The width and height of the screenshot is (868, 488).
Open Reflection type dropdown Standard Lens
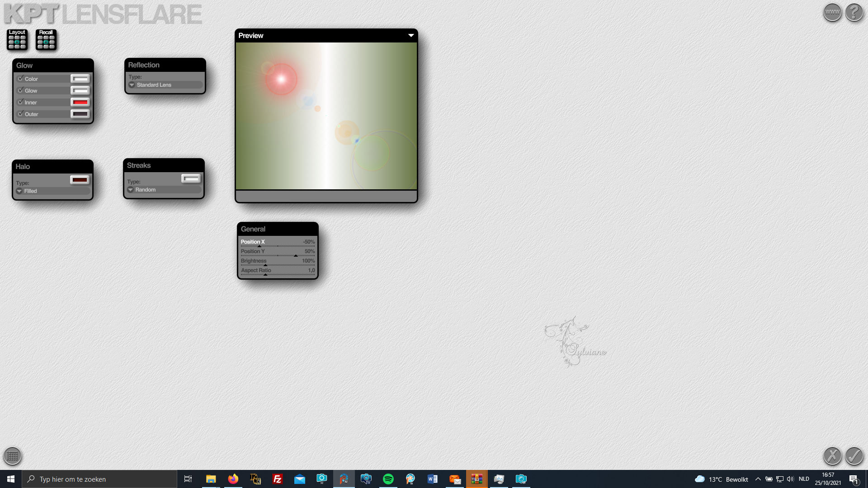tap(165, 85)
